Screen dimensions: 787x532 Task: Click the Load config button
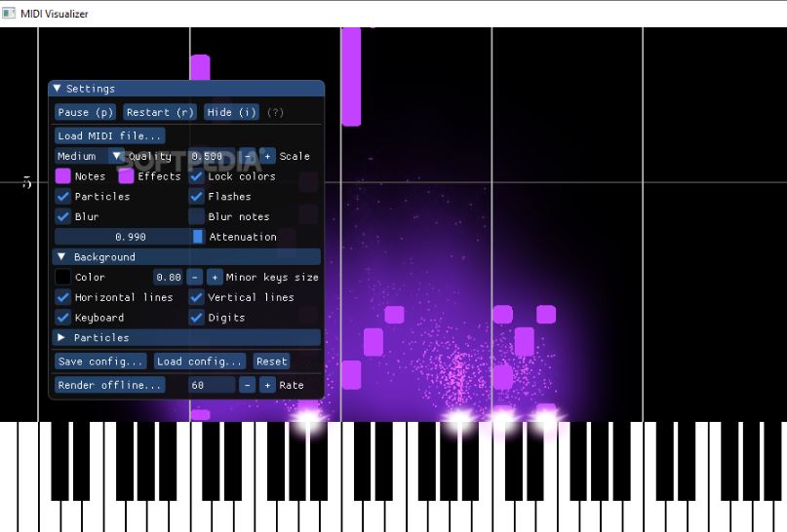point(200,361)
